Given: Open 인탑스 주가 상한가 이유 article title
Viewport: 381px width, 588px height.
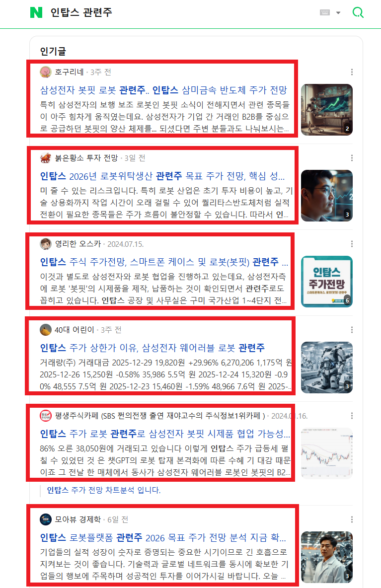Looking at the screenshot, I should click(x=152, y=348).
